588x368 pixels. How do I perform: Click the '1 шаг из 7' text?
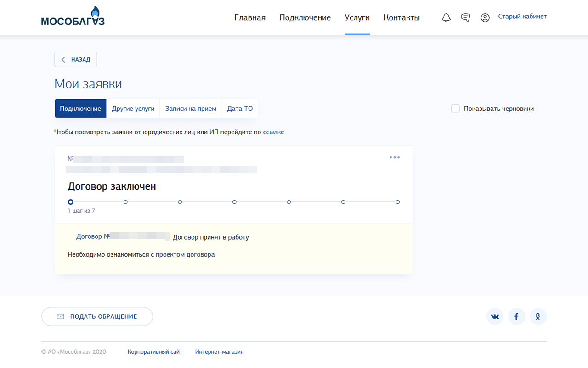81,211
